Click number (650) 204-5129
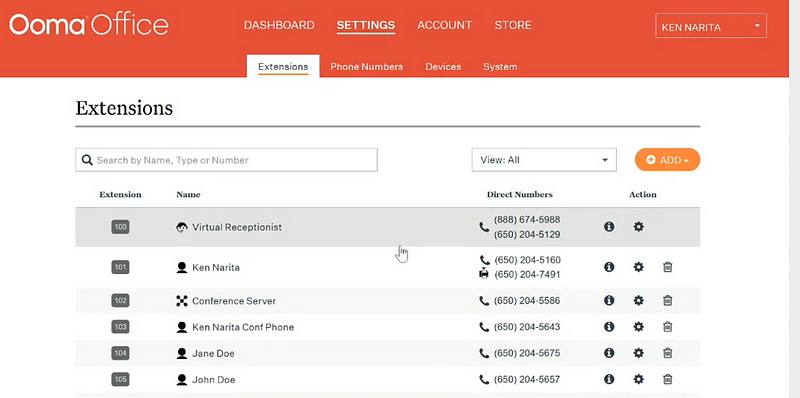The height and width of the screenshot is (398, 800). (x=527, y=235)
